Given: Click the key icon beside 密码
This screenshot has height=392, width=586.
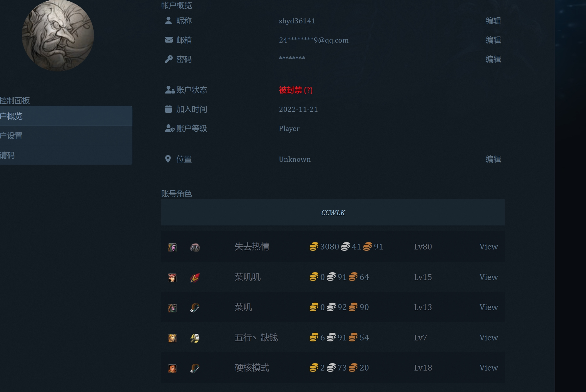Looking at the screenshot, I should pyautogui.click(x=168, y=59).
